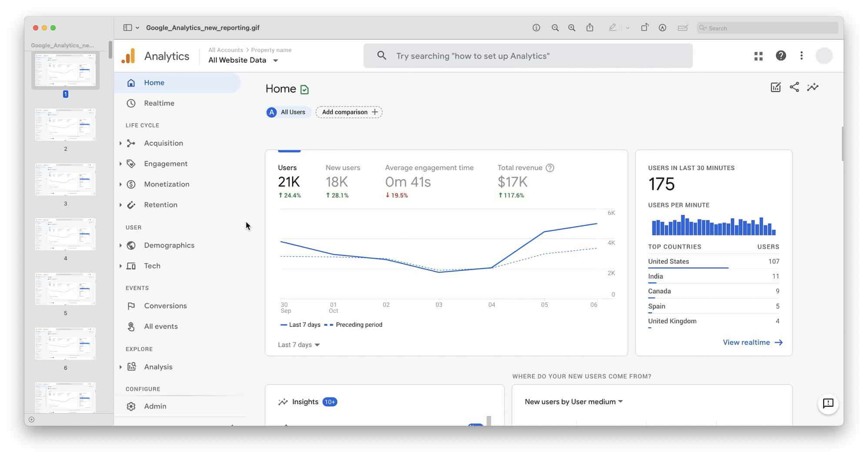Image resolution: width=868 pixels, height=458 pixels.
Task: Click the Analytics search input field
Action: (x=528, y=56)
